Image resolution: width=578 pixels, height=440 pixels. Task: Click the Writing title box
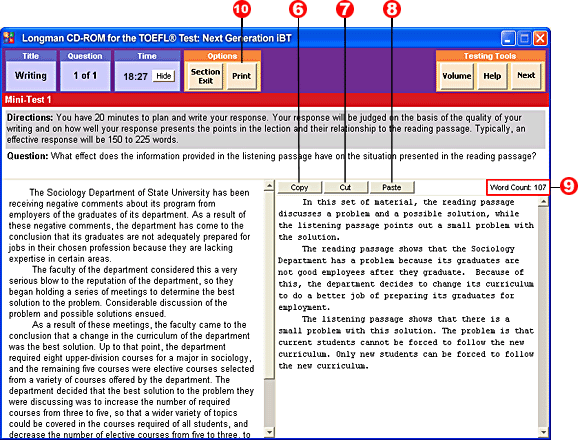pyautogui.click(x=31, y=76)
